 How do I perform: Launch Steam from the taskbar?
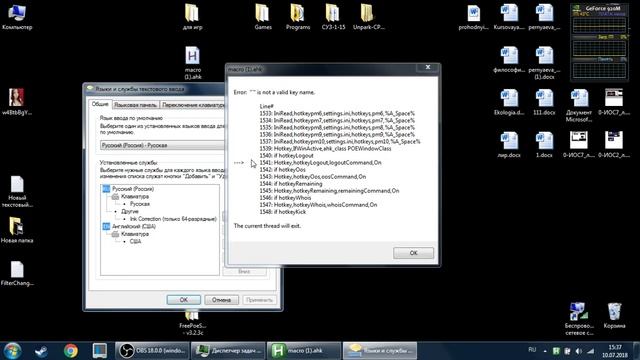[x=41, y=351]
